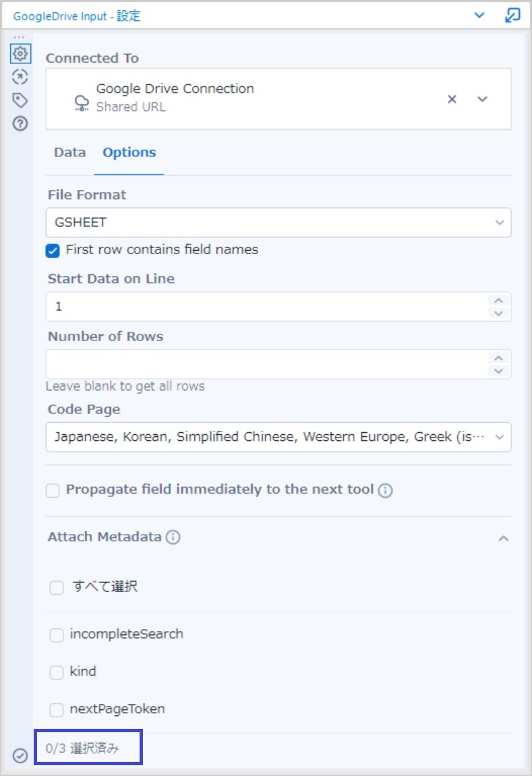Switch to the Data tab
The width and height of the screenshot is (532, 776).
69,152
